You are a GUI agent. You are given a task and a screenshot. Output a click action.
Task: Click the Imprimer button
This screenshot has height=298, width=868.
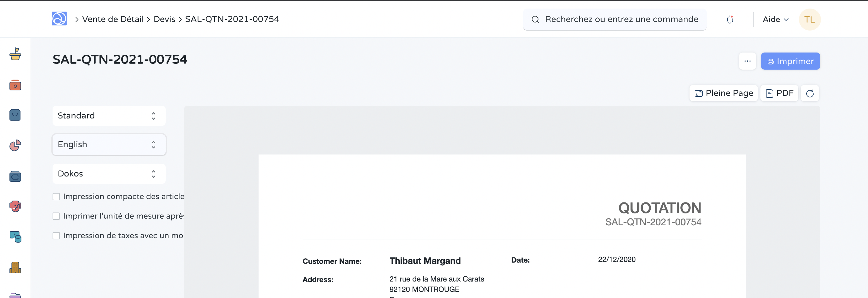coord(790,61)
